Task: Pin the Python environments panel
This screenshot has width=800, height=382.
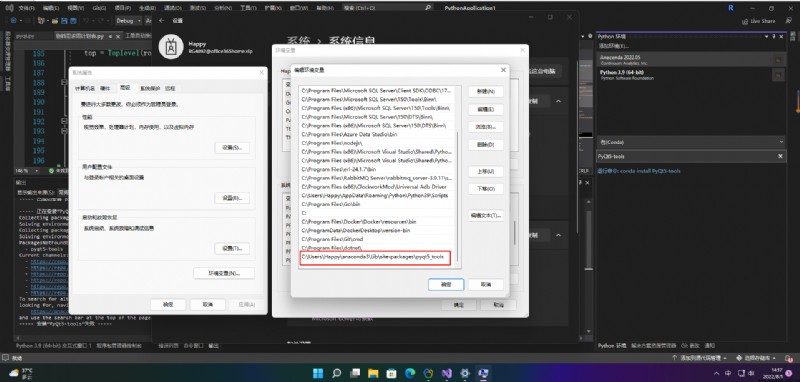Action: point(773,36)
